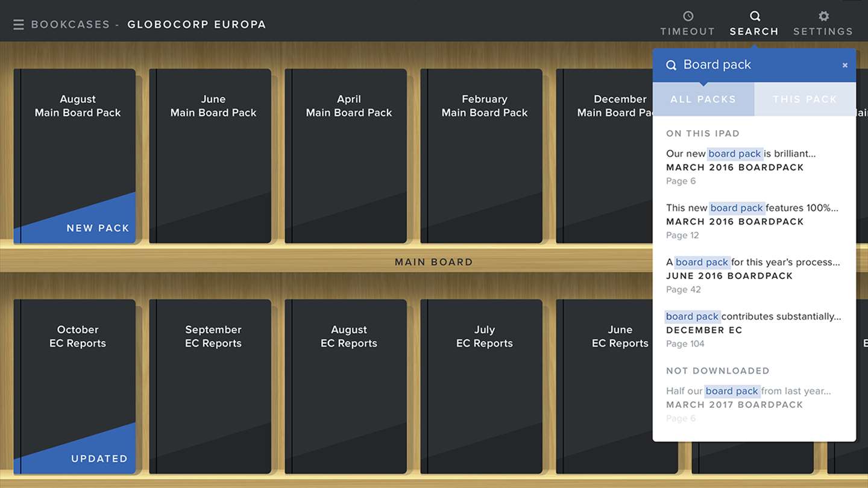Viewport: 868px width, 488px height.
Task: Click the "June 2016 Boardpack" result title
Action: (x=729, y=276)
